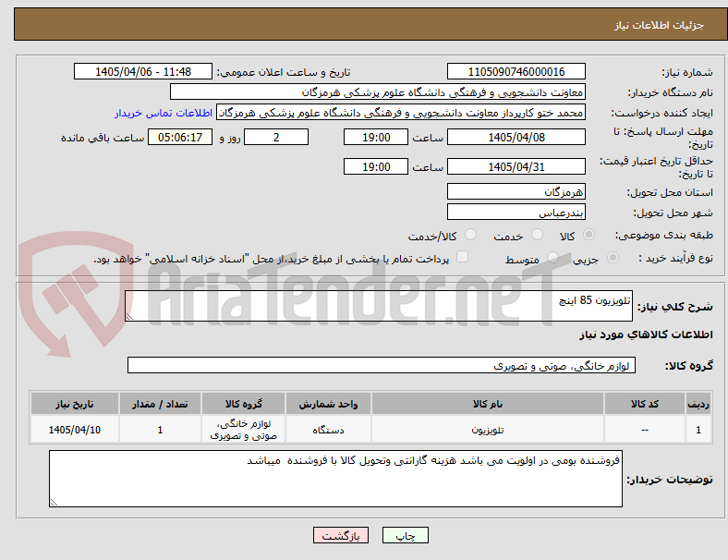Click the تلویزیون item name cell
728x560 pixels.
(488, 430)
